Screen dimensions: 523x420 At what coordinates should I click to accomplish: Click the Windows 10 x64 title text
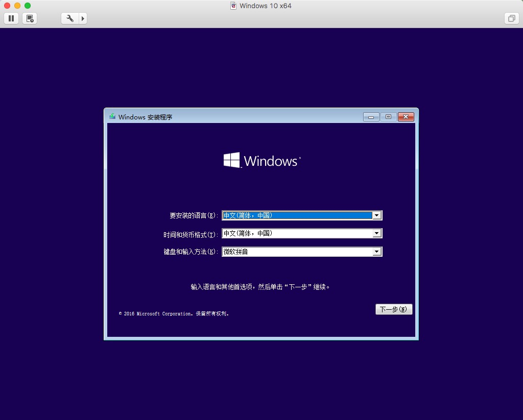tap(266, 6)
